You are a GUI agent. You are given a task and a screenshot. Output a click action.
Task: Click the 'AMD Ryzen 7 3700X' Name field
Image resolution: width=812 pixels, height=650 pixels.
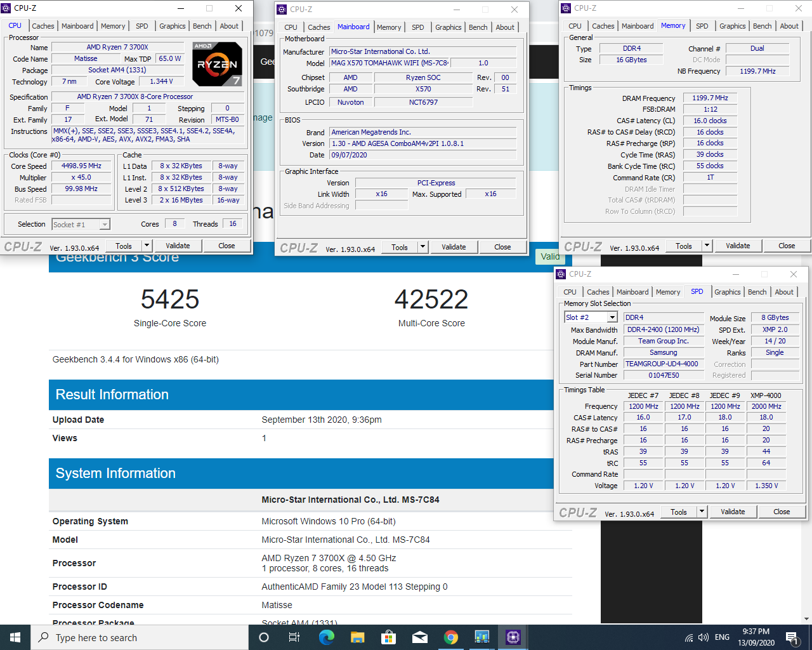(117, 47)
